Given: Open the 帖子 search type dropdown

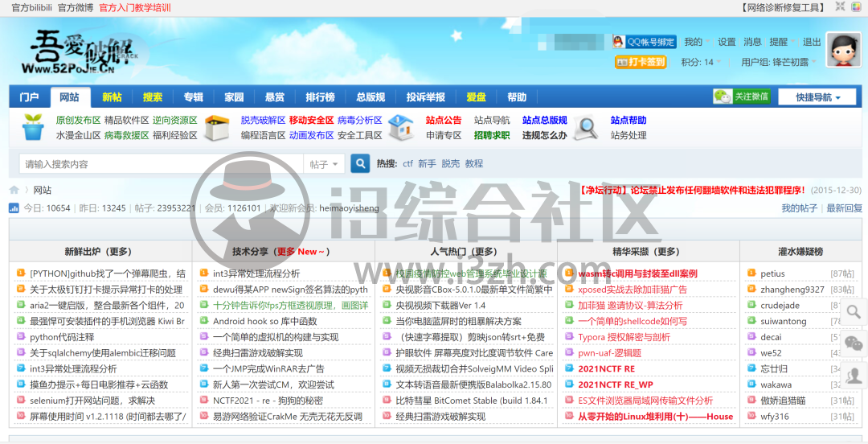Looking at the screenshot, I should click(324, 164).
